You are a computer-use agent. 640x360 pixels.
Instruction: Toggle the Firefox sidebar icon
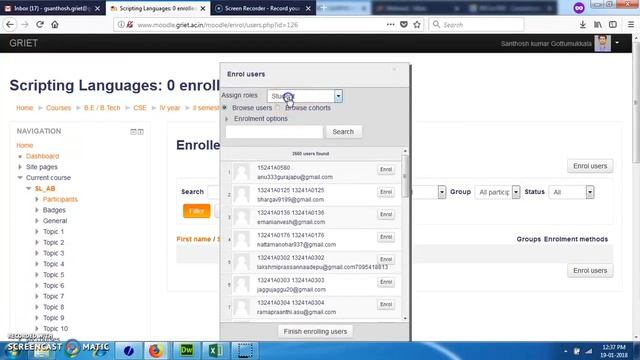click(613, 24)
